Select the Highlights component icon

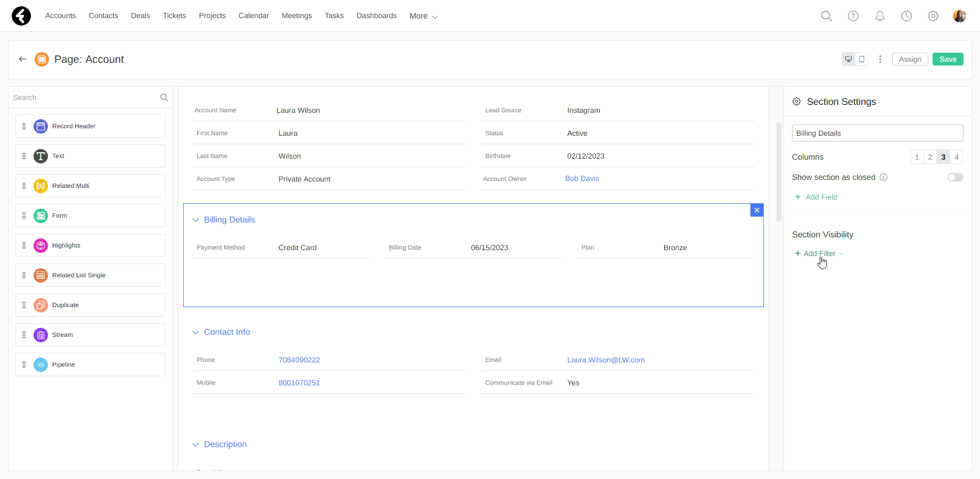(40, 245)
